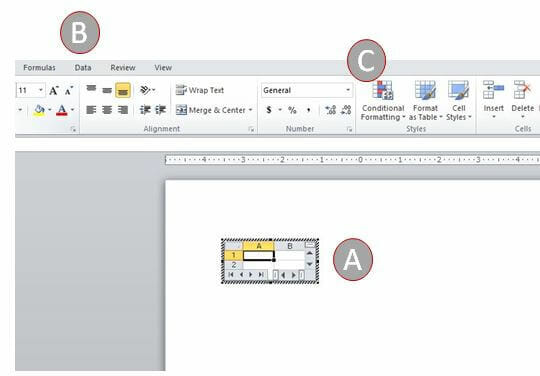Image resolution: width=540 pixels, height=376 pixels.
Task: Open the font size 11 dropdown
Action: coord(41,90)
